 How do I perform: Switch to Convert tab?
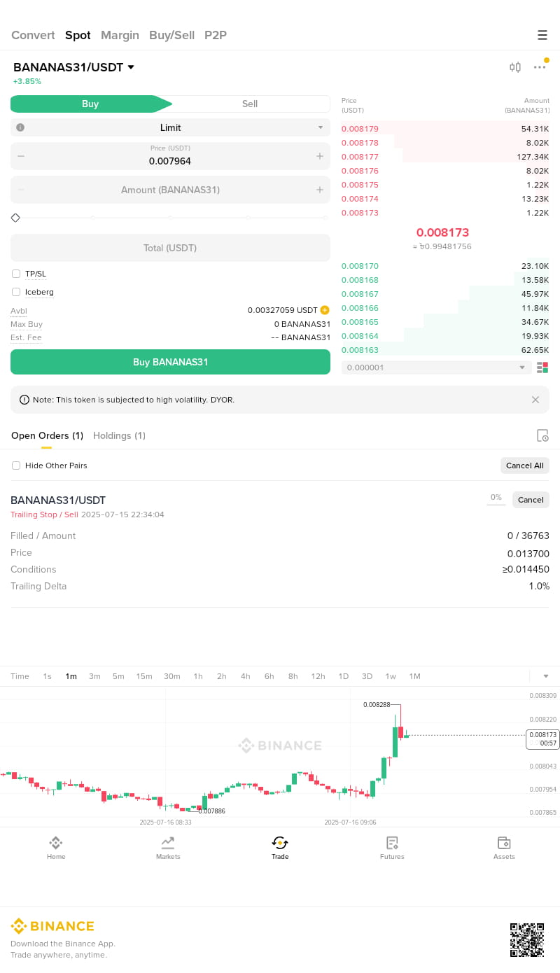pos(33,35)
